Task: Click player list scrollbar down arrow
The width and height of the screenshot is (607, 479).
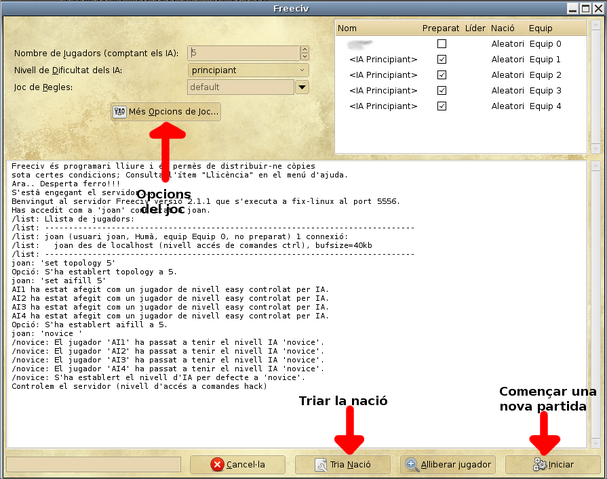Action: (596, 148)
